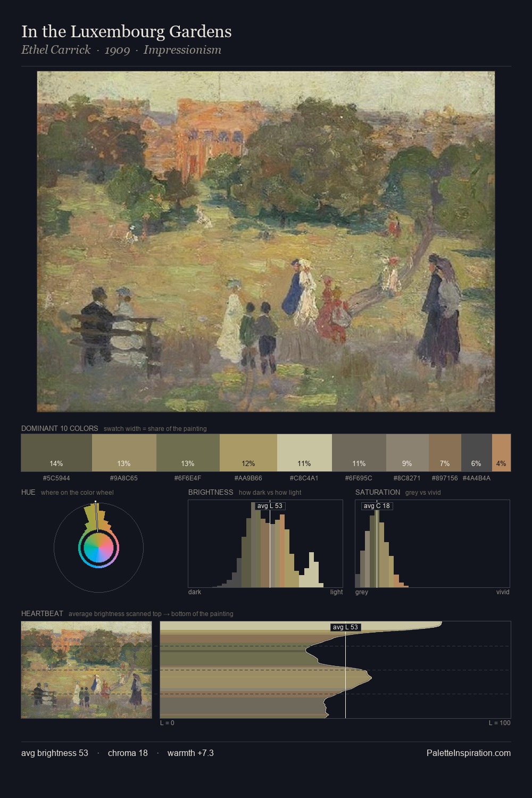Click the heartbeat brightness profile chart

(x=335, y=670)
